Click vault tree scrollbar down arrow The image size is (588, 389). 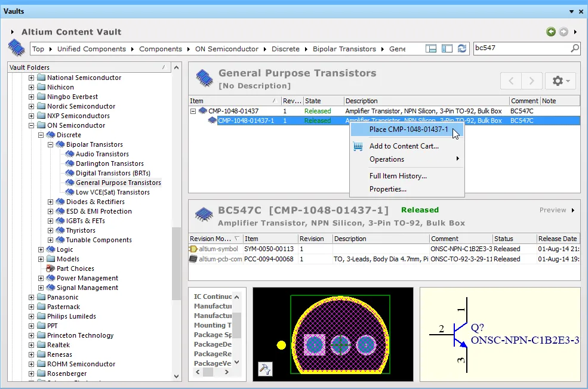tap(176, 376)
